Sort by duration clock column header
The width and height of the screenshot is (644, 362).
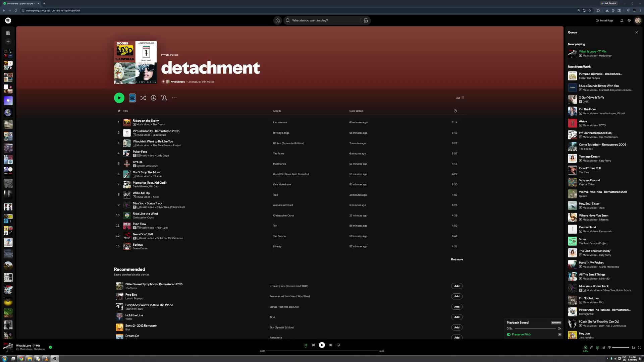pyautogui.click(x=455, y=111)
